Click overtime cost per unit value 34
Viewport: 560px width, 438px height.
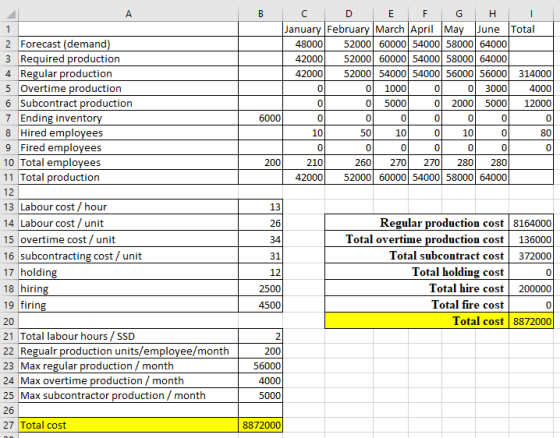point(260,239)
